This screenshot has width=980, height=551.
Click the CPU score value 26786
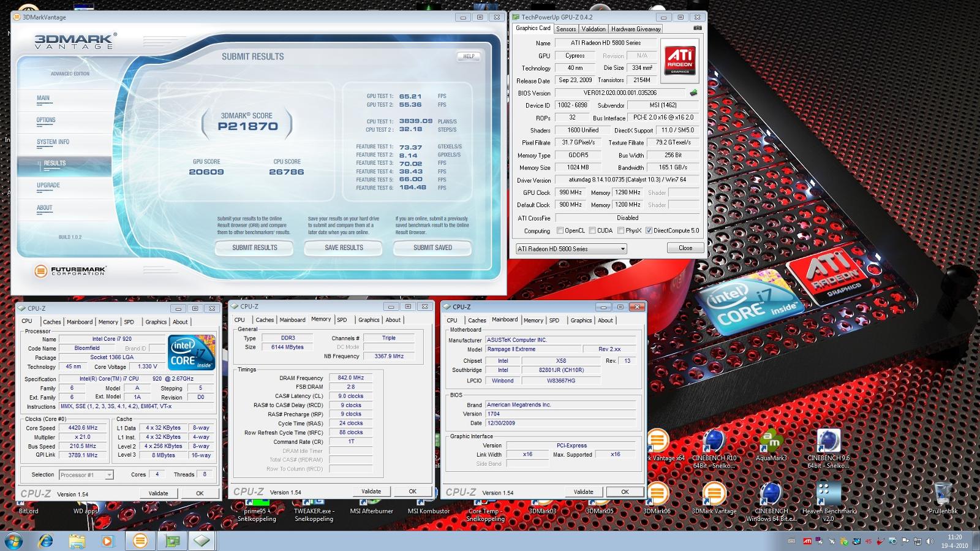pos(287,172)
